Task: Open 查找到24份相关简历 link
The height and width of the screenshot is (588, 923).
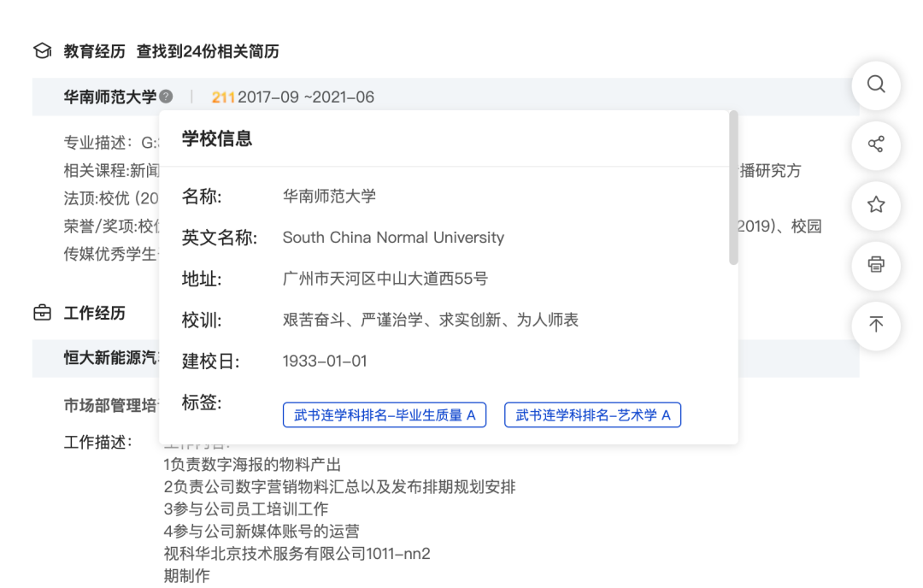Action: [208, 52]
